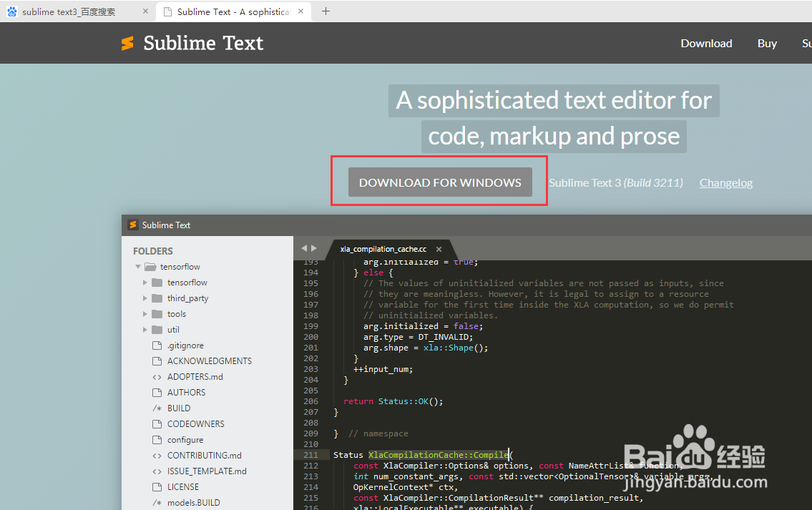Click line number 199 in gutter
The height and width of the screenshot is (510, 812).
(310, 326)
